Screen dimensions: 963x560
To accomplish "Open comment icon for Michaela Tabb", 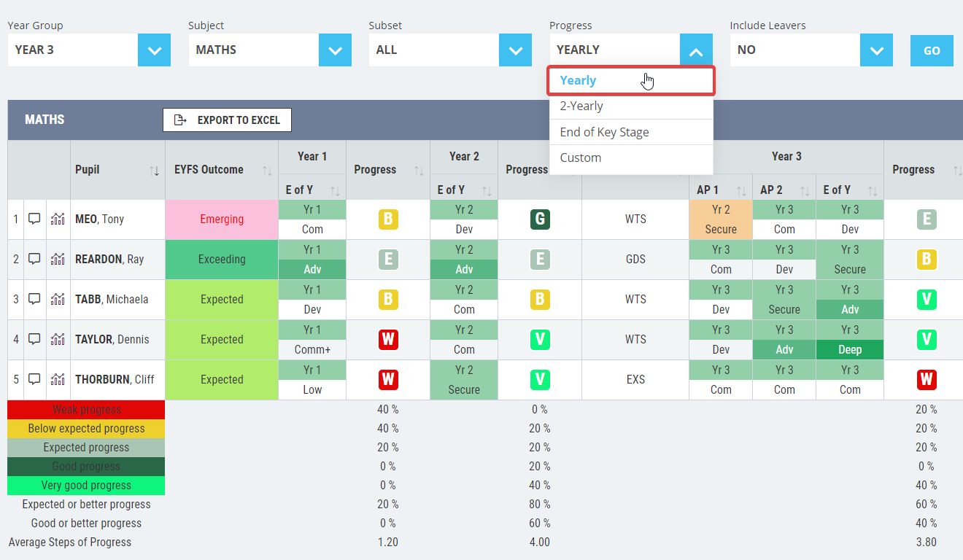I will pos(34,299).
